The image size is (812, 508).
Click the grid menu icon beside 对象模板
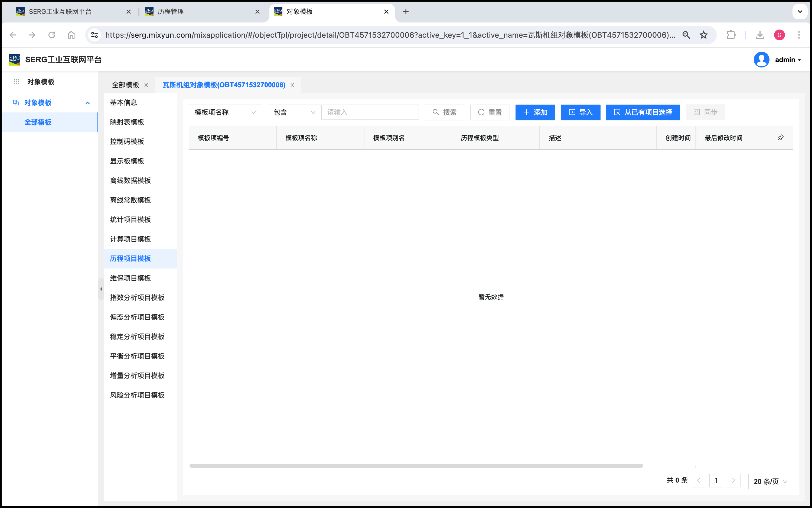(x=17, y=82)
